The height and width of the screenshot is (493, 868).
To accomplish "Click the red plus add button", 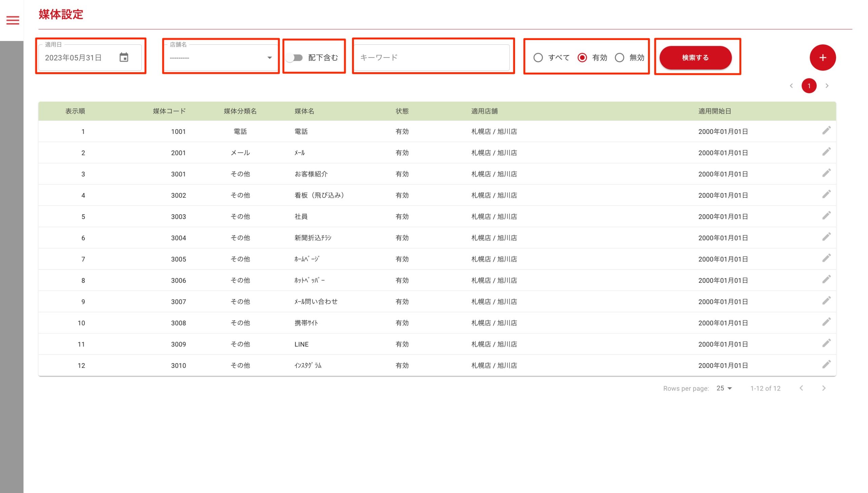I will pyautogui.click(x=822, y=58).
